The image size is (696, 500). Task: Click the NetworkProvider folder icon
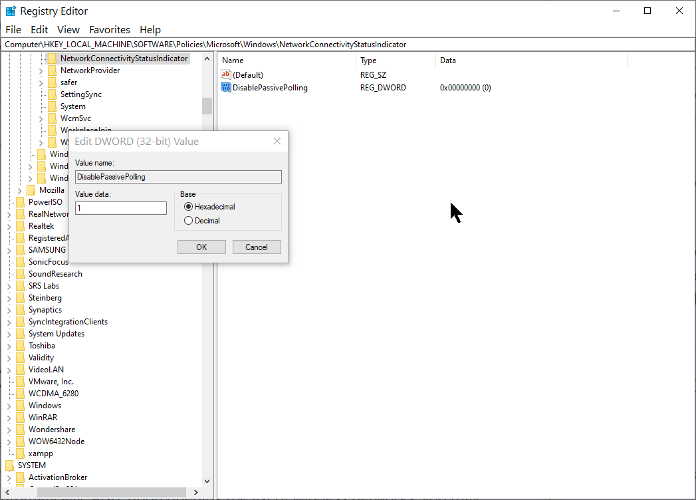pyautogui.click(x=52, y=70)
